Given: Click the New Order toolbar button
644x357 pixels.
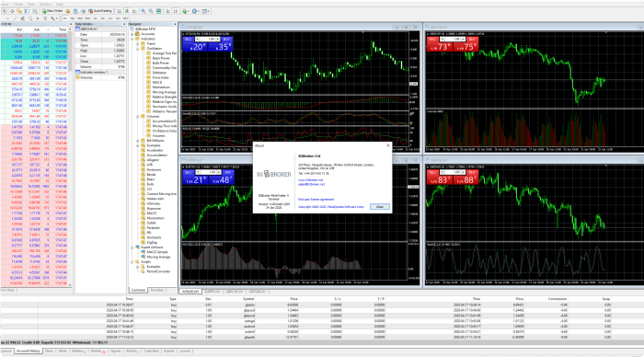Looking at the screenshot, I should point(52,11).
